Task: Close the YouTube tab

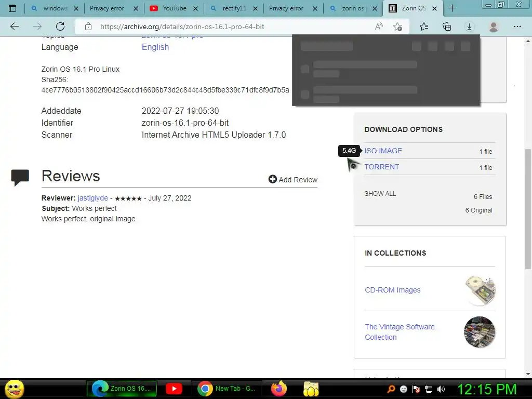Action: coord(195,8)
